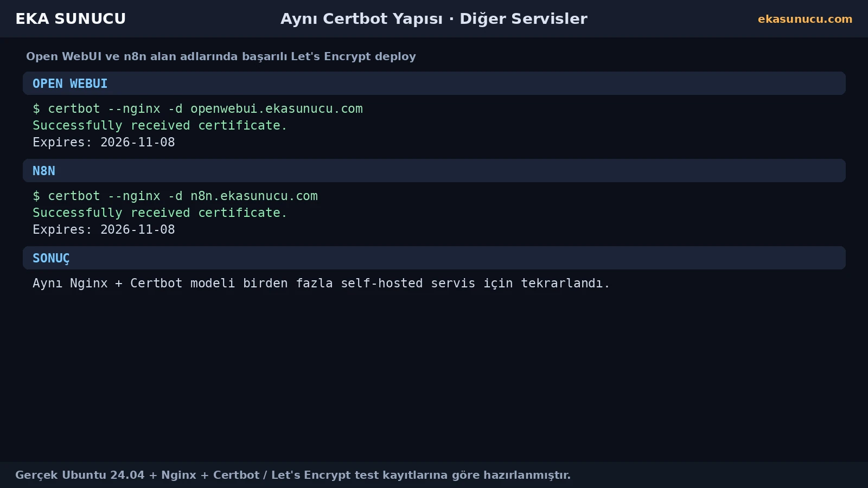Click the certbot n8n.ekasunucu.com command line
The height and width of the screenshot is (488, 868).
click(x=175, y=196)
